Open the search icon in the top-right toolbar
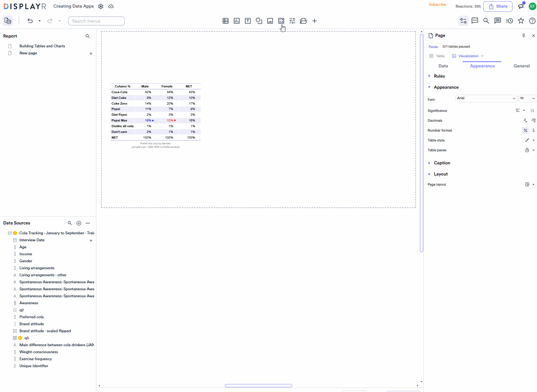 coord(486,21)
